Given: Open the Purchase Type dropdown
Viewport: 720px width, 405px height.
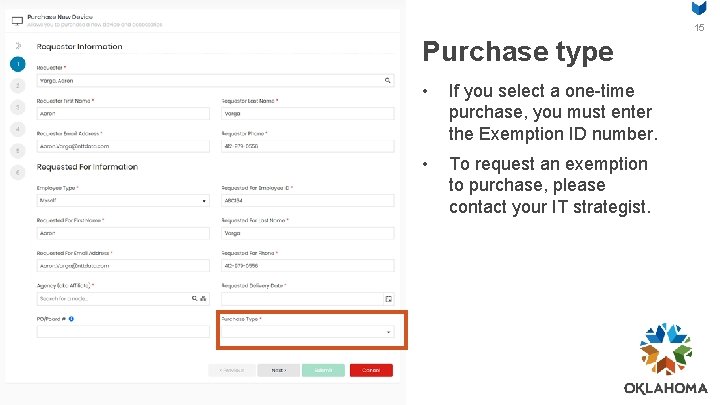Looking at the screenshot, I should [306, 332].
